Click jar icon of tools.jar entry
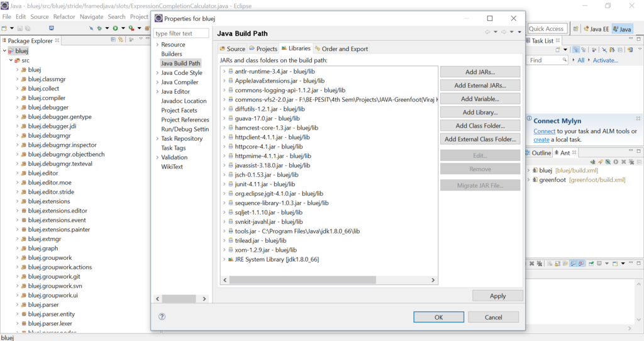644x341 pixels. [x=231, y=232]
